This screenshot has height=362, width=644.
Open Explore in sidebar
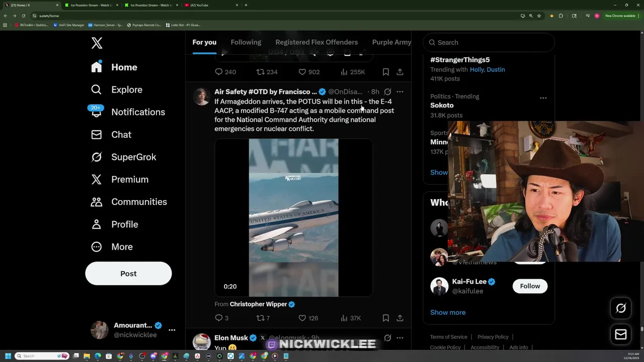[x=116, y=89]
